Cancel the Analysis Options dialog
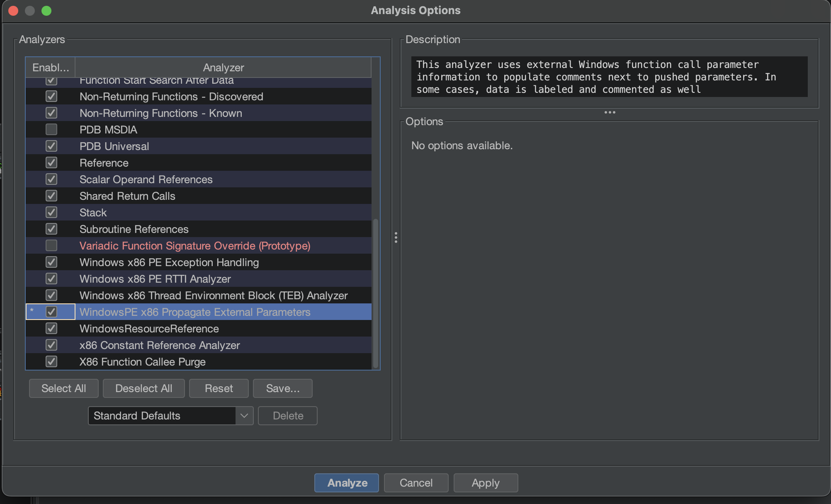831x504 pixels. pyautogui.click(x=416, y=483)
